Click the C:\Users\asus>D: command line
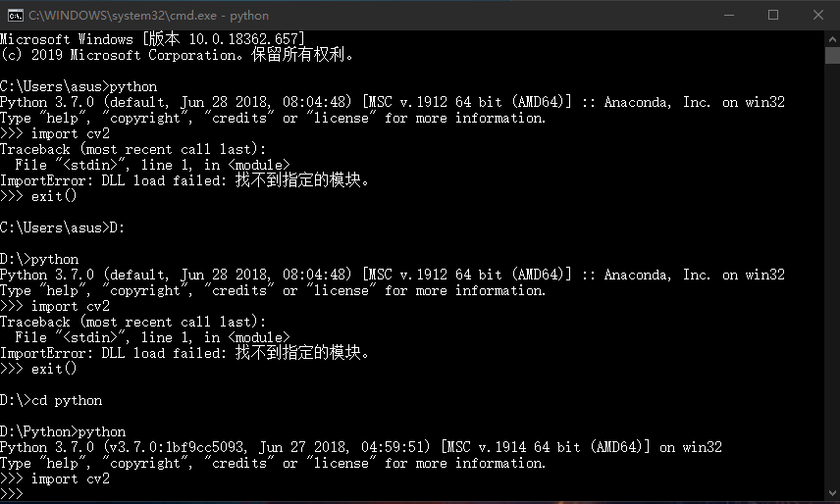Viewport: 840px width, 504px height. [63, 227]
